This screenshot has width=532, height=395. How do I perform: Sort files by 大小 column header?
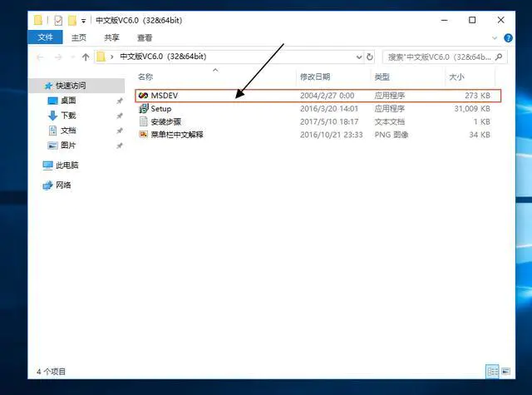(456, 77)
